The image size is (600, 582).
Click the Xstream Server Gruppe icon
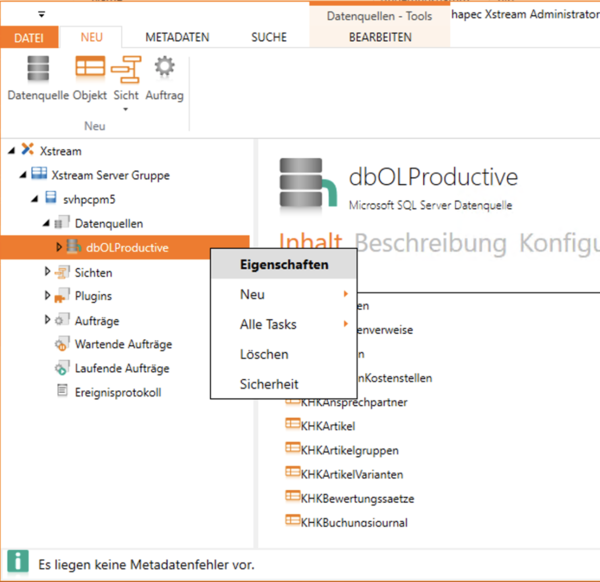[x=39, y=173]
